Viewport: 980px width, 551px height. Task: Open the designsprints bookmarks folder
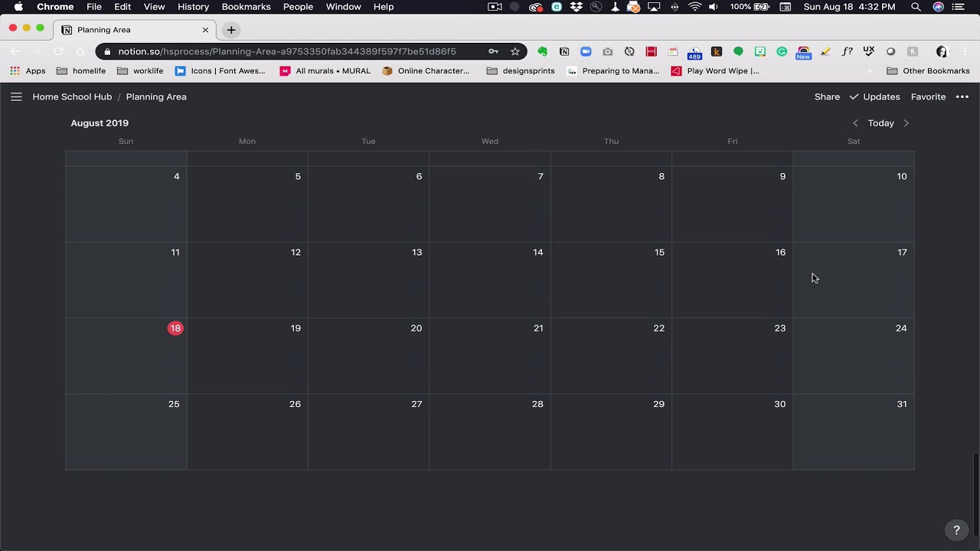point(521,71)
